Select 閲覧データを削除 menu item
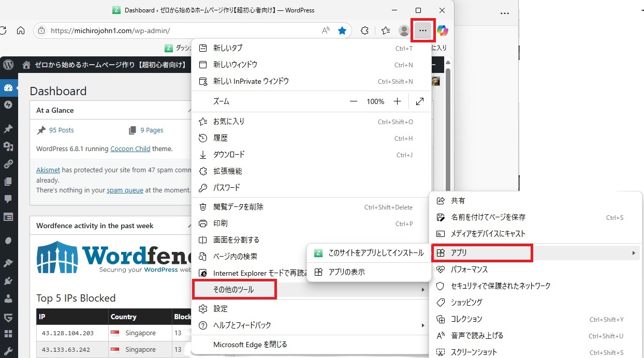This screenshot has width=644, height=358. click(x=311, y=207)
